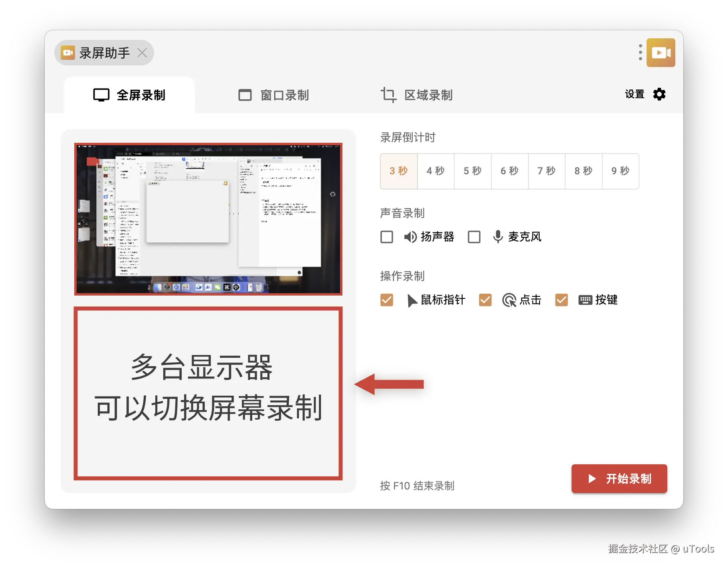Screen dimensions: 728x568
Task: Select 9 秒 countdown option
Action: (621, 171)
